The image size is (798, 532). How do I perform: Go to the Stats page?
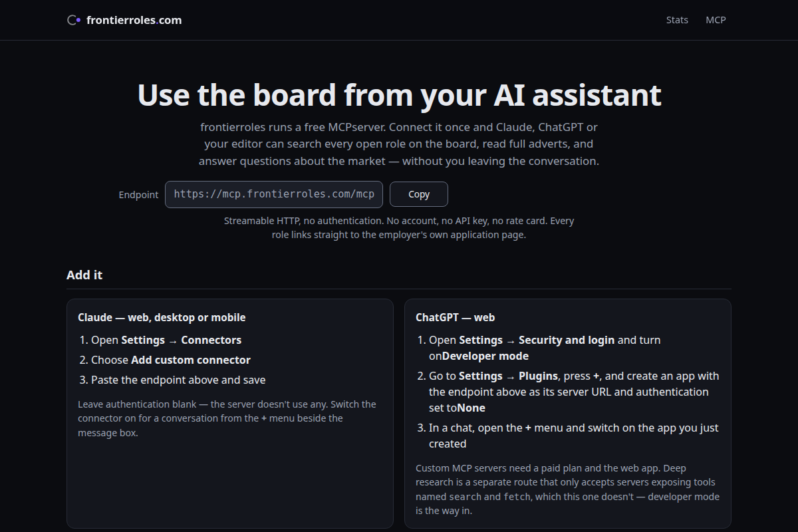pyautogui.click(x=677, y=20)
